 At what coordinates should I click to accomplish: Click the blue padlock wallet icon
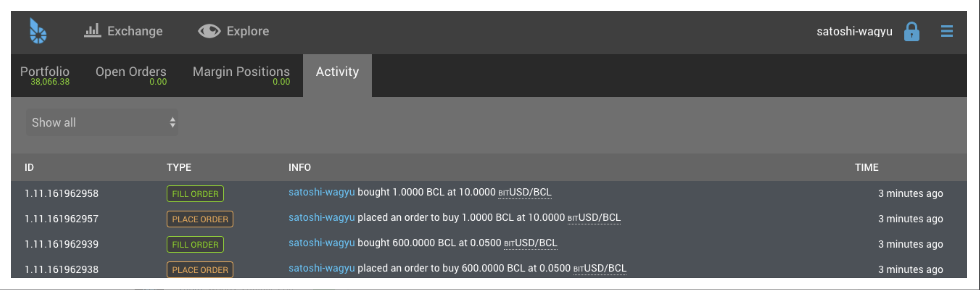coord(912,31)
